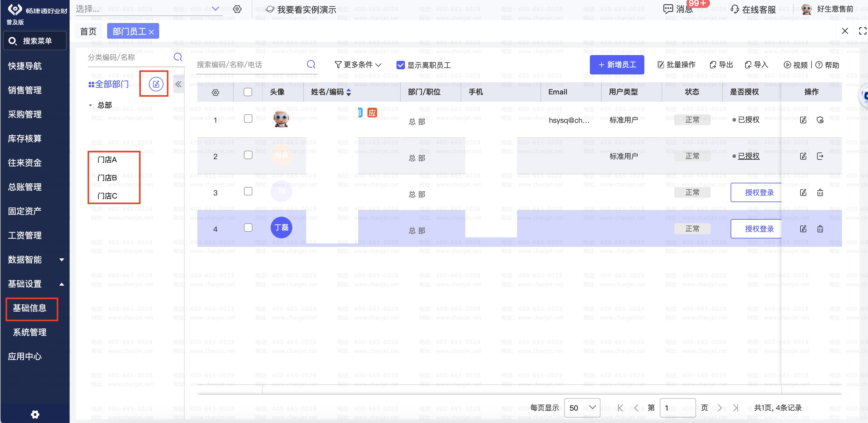Click 批量操作 button
The height and width of the screenshot is (423, 868).
coord(676,65)
